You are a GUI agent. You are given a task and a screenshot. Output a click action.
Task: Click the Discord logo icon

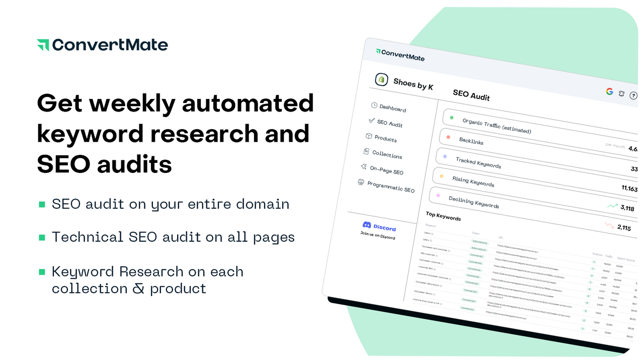367,225
